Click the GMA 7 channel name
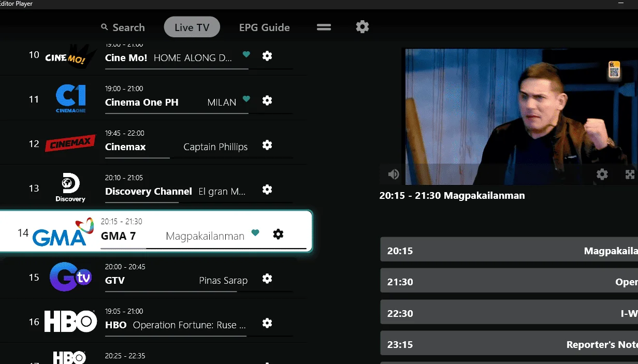Viewport: 638px width, 364px height. 118,236
